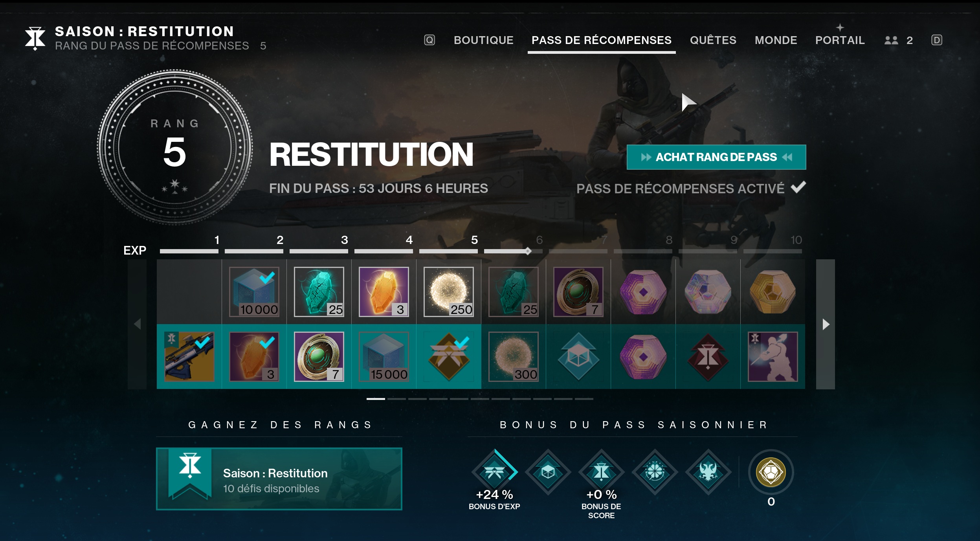Image resolution: width=980 pixels, height=541 pixels.
Task: Show next page of rewards with right arrow
Action: (x=826, y=324)
